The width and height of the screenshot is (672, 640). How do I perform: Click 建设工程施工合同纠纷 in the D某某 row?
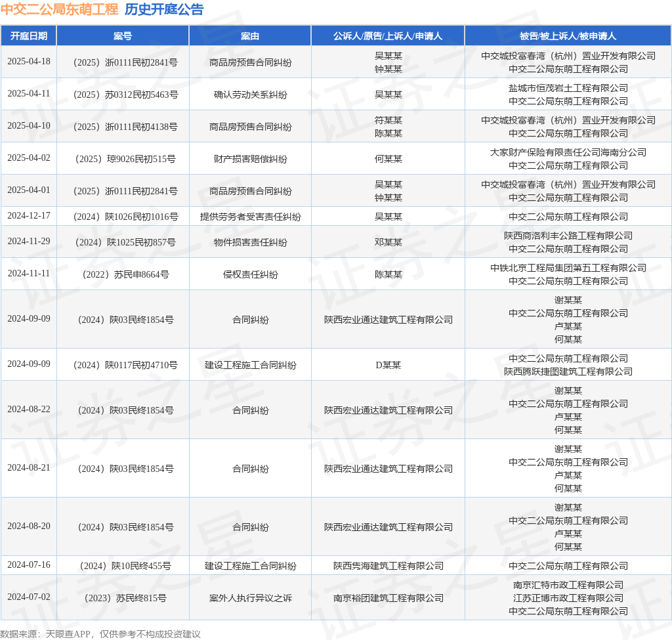(250, 365)
